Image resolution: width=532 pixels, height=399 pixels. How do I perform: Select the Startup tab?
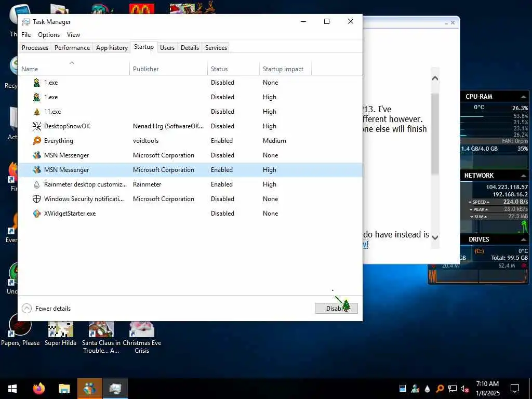click(144, 47)
